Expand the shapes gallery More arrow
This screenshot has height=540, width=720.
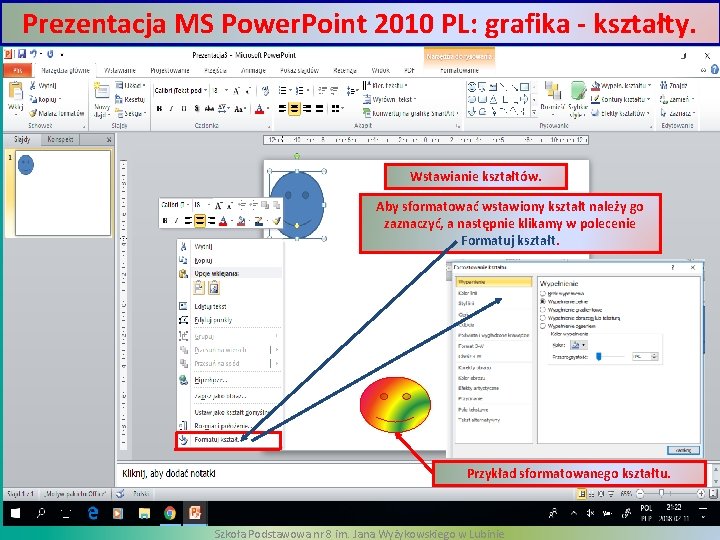pos(534,112)
